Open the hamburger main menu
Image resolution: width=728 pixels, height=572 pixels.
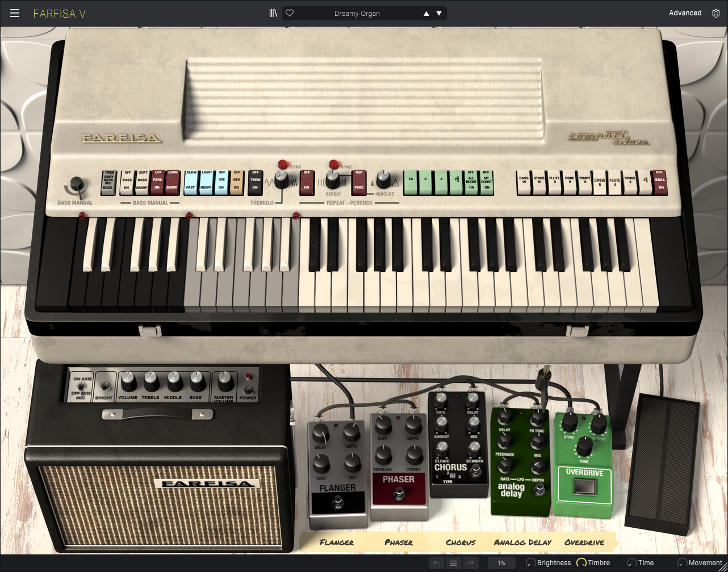pyautogui.click(x=15, y=13)
